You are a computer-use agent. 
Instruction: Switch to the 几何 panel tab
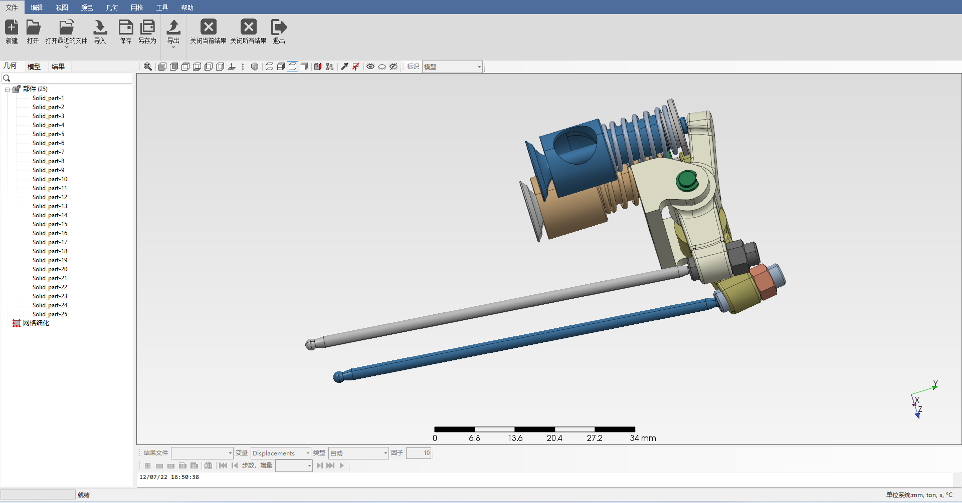(10, 66)
